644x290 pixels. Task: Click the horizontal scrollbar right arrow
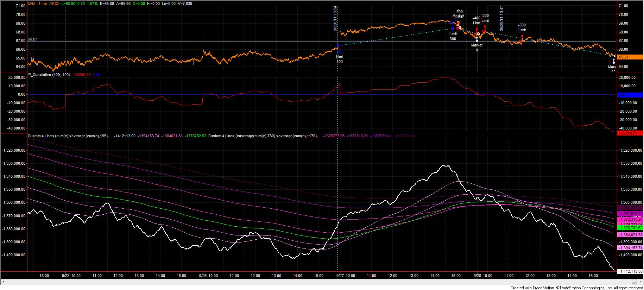pyautogui.click(x=634, y=282)
